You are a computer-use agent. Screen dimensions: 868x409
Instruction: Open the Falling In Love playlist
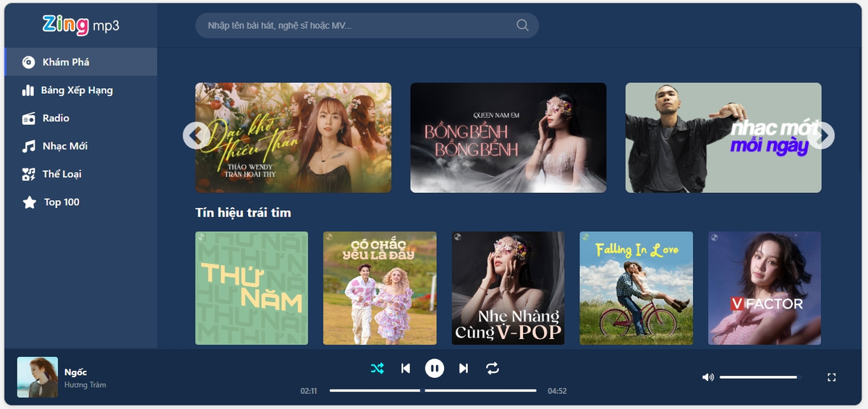(637, 288)
